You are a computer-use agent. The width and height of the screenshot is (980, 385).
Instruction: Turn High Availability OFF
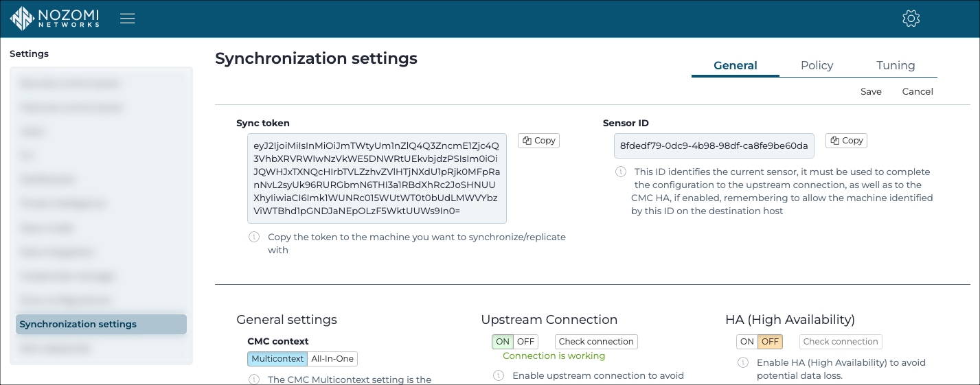pos(770,342)
